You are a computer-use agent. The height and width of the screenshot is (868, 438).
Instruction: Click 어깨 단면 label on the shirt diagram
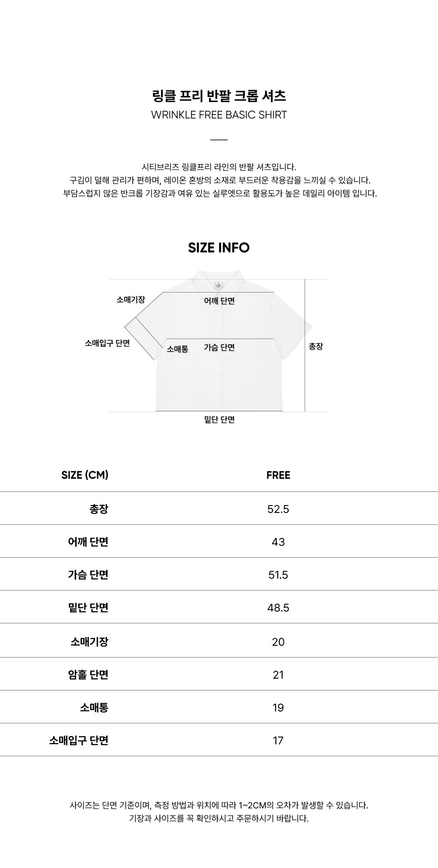click(x=219, y=301)
